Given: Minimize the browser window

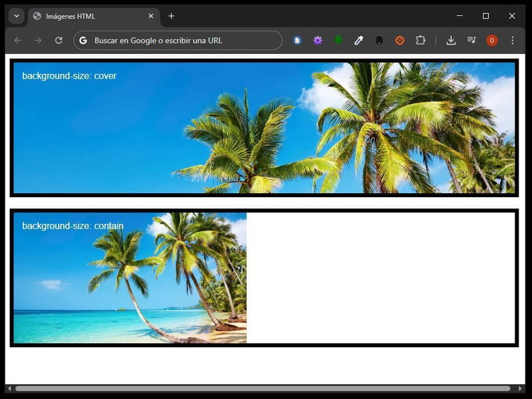Looking at the screenshot, I should 460,16.
